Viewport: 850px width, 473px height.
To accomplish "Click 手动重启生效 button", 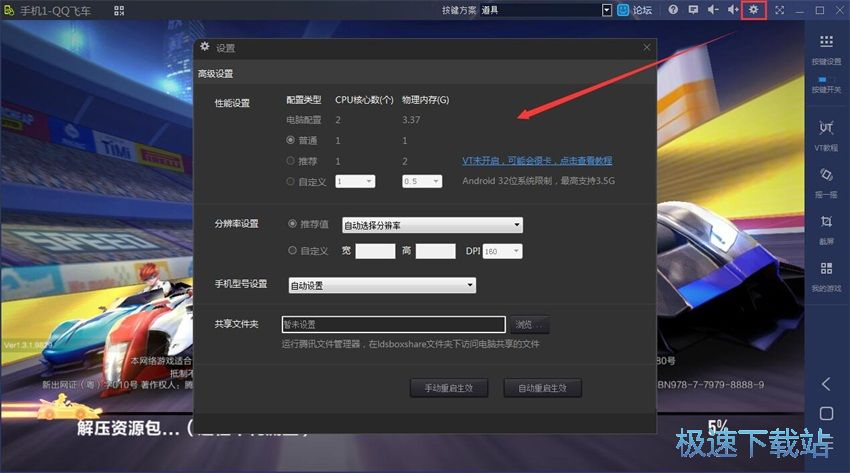I will click(449, 388).
